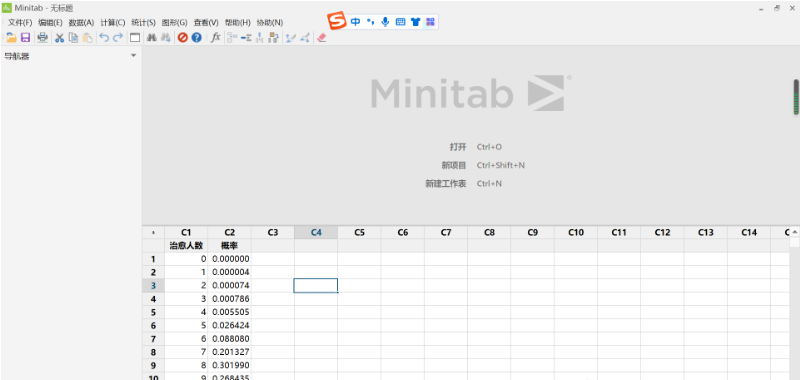Image resolution: width=803 pixels, height=380 pixels.
Task: Click the Print icon in the toolbar
Action: tap(43, 37)
